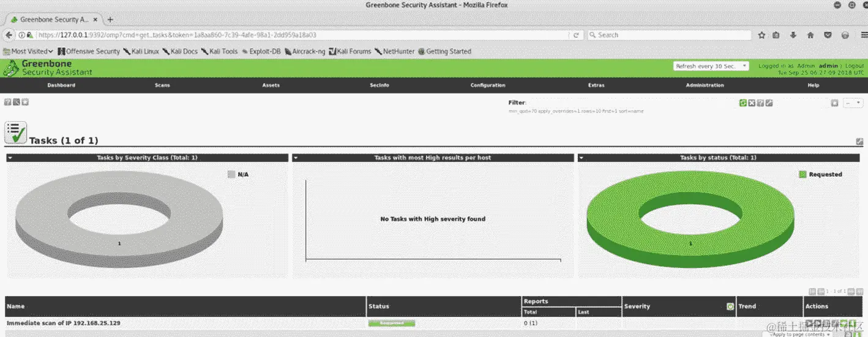
Task: Click the help question-mark icon under Dashboard
Action: click(x=8, y=102)
